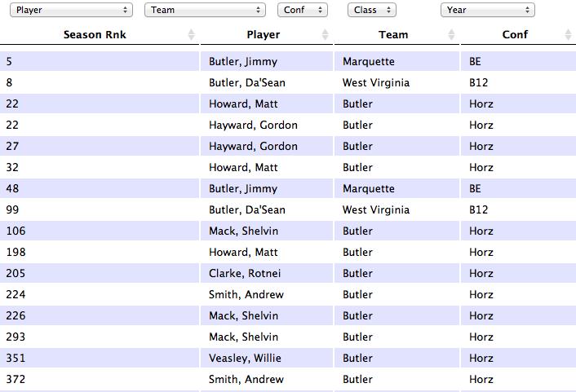
Task: Sort table by Season Rnk header
Action: tap(95, 35)
